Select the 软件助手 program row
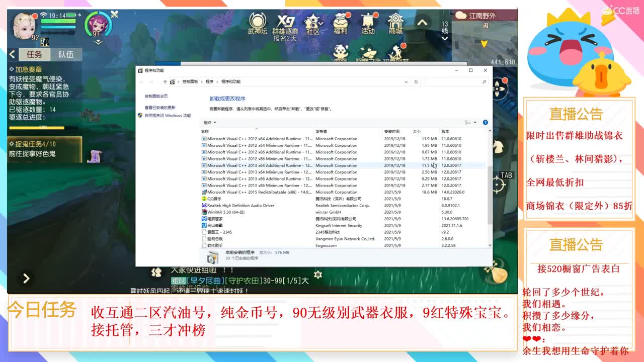The height and width of the screenshot is (362, 644). pyautogui.click(x=344, y=245)
